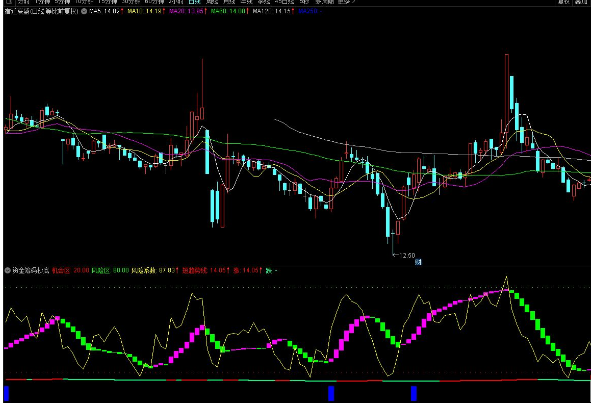Image resolution: width=591 pixels, height=404 pixels.
Task: Expand the 更多 periods dropdown
Action: (x=347, y=2)
